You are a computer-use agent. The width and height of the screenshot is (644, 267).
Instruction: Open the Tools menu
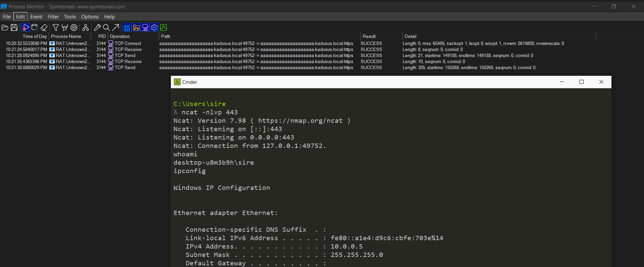pyautogui.click(x=70, y=16)
